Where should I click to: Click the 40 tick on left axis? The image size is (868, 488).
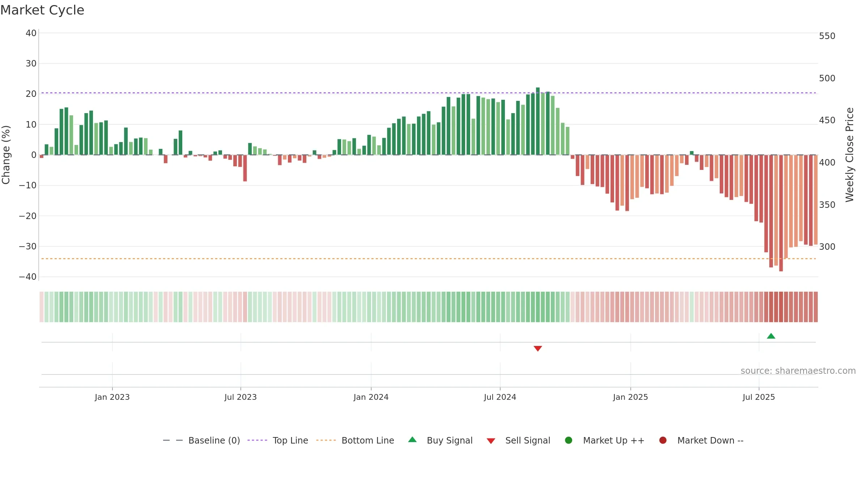pos(31,33)
